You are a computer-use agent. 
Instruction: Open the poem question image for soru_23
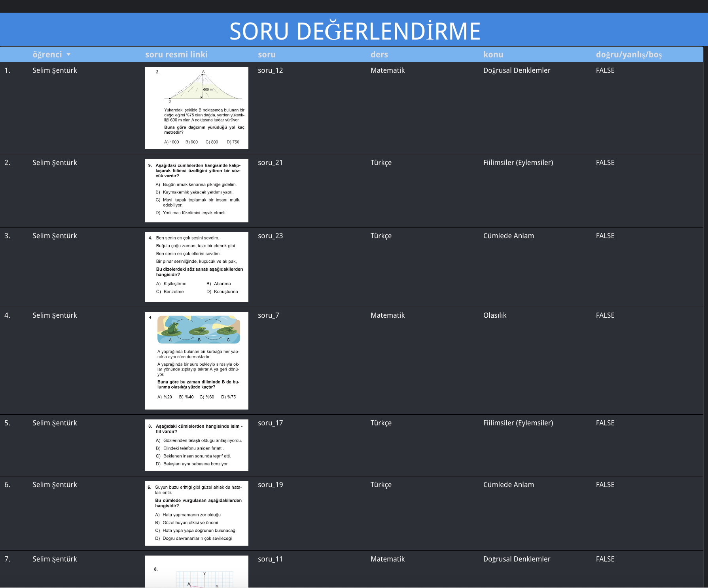197,267
